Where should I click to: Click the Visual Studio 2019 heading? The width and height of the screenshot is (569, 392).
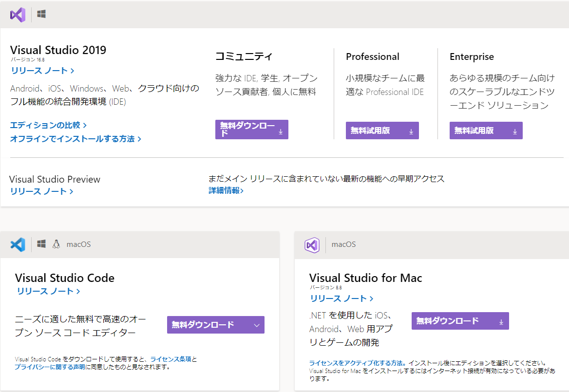pyautogui.click(x=58, y=50)
